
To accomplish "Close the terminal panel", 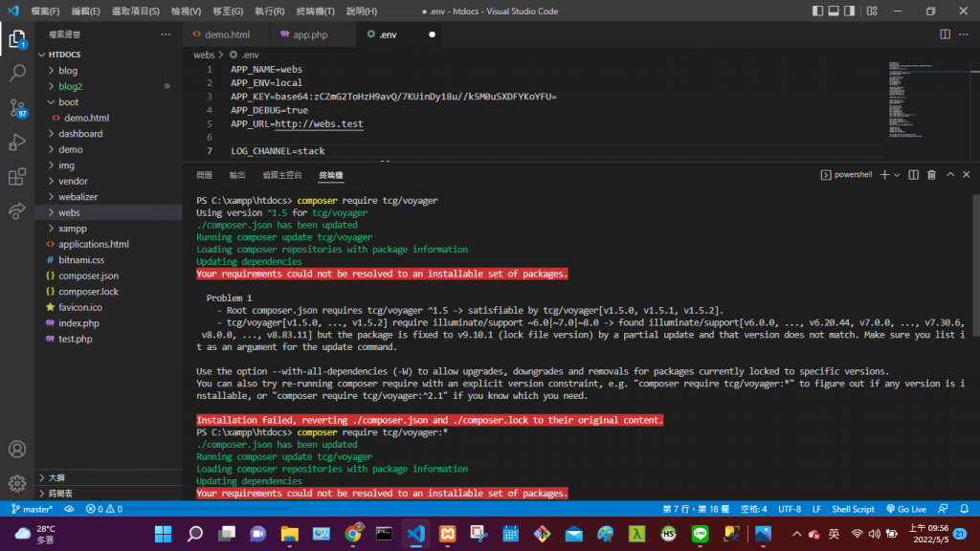I will pyautogui.click(x=967, y=175).
